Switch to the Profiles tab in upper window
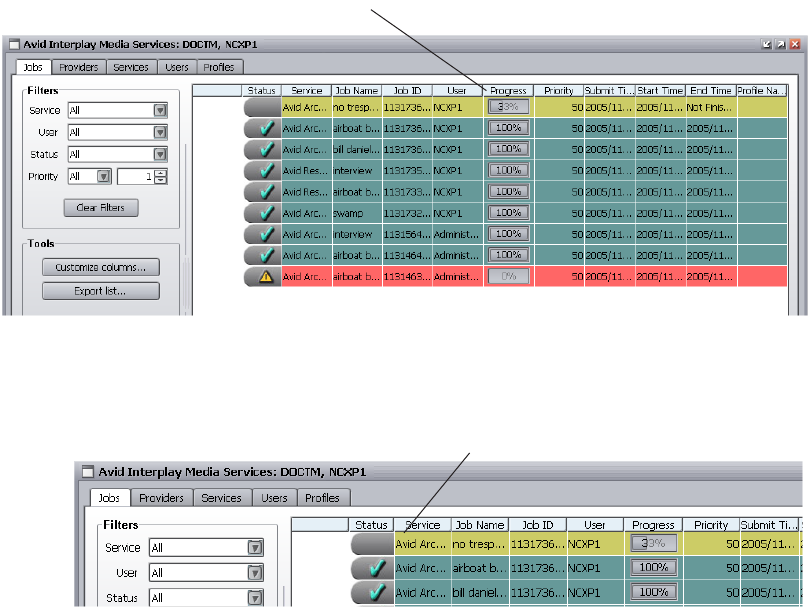Screen dimensions: 810x609 [219, 67]
